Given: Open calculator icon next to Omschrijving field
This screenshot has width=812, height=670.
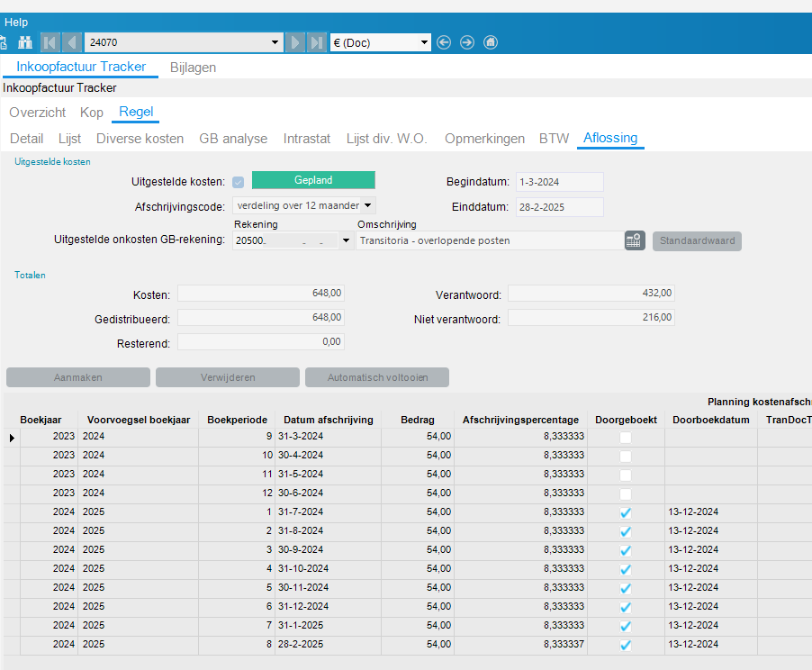Looking at the screenshot, I should click(635, 240).
